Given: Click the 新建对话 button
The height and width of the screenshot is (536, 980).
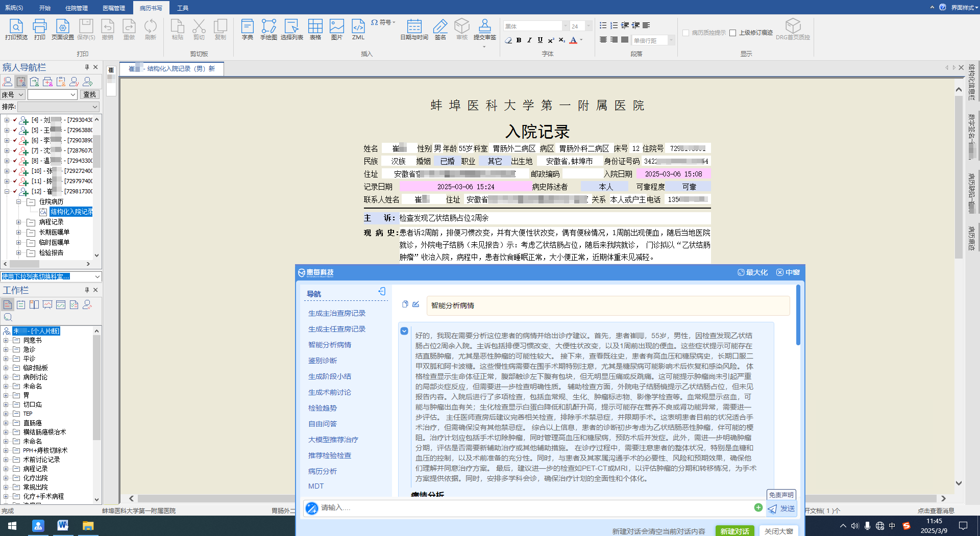Looking at the screenshot, I should pos(734,531).
